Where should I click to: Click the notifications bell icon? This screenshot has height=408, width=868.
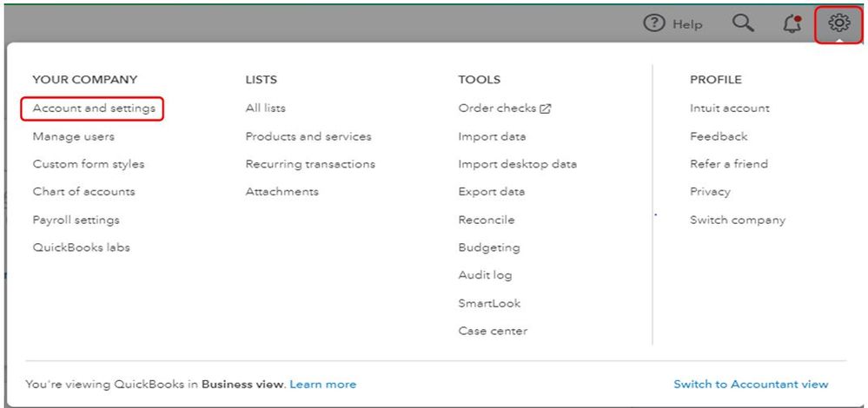click(x=792, y=23)
